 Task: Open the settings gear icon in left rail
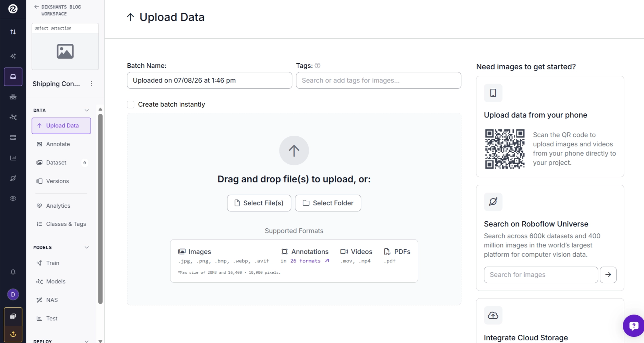pos(13,198)
